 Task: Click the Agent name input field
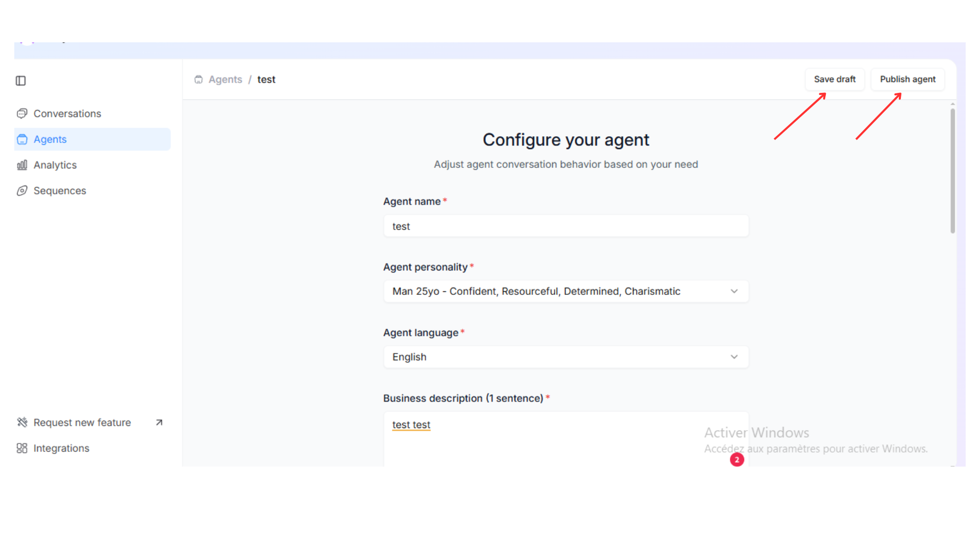pyautogui.click(x=566, y=226)
